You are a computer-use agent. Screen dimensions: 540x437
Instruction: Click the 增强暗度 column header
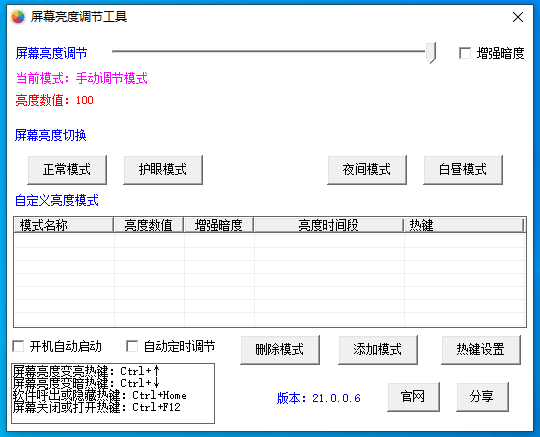219,225
